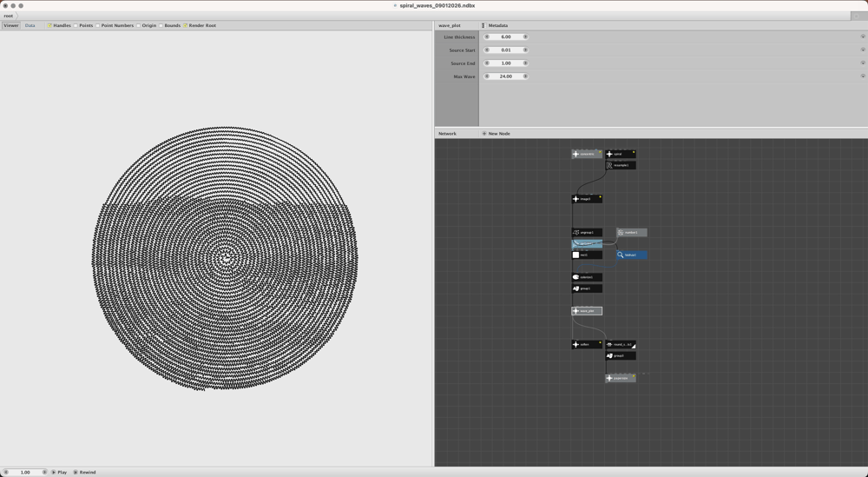Select the group1 node
The height and width of the screenshot is (477, 868).
tap(587, 288)
